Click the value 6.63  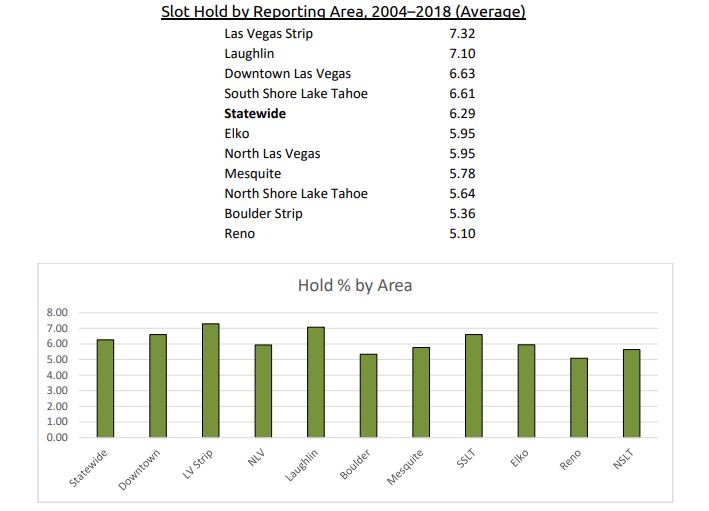pyautogui.click(x=462, y=73)
